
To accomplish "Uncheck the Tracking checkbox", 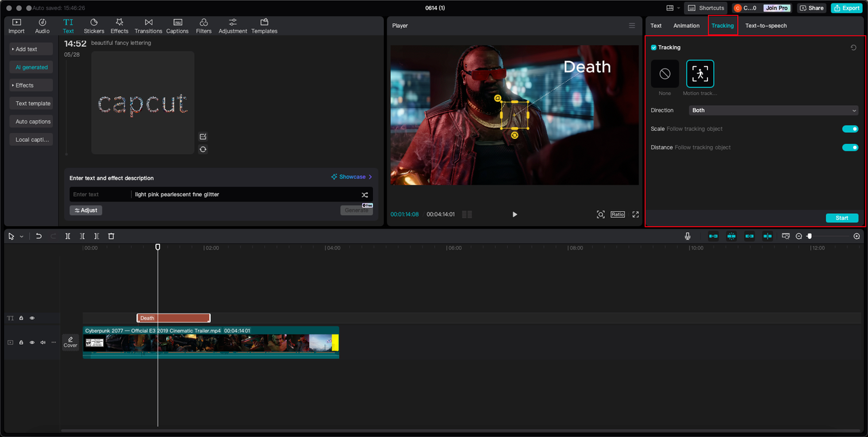I will point(654,47).
